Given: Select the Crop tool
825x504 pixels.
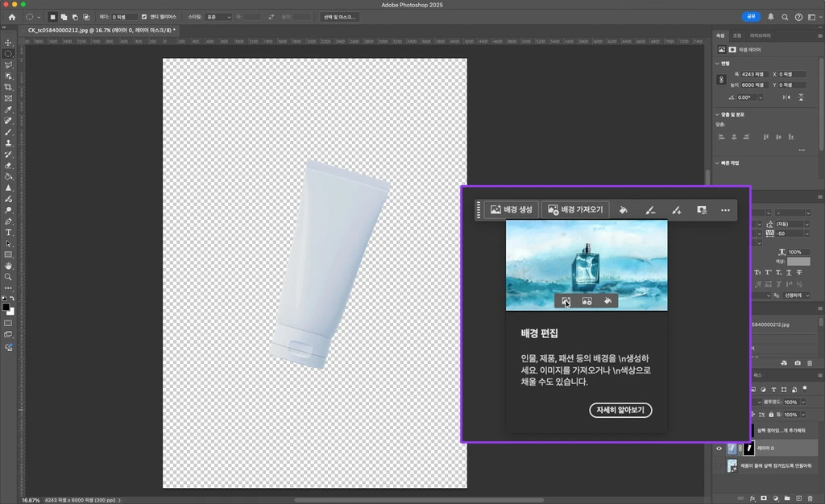Looking at the screenshot, I should [8, 87].
